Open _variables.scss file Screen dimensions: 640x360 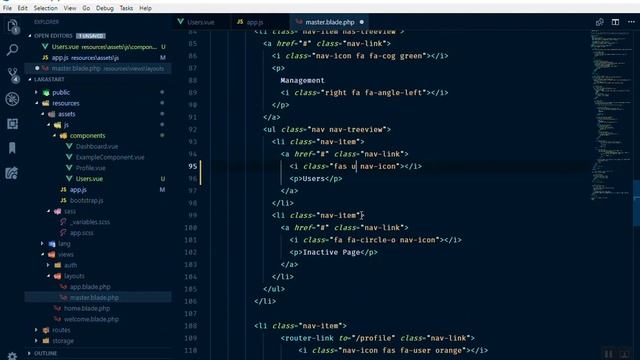click(90, 222)
